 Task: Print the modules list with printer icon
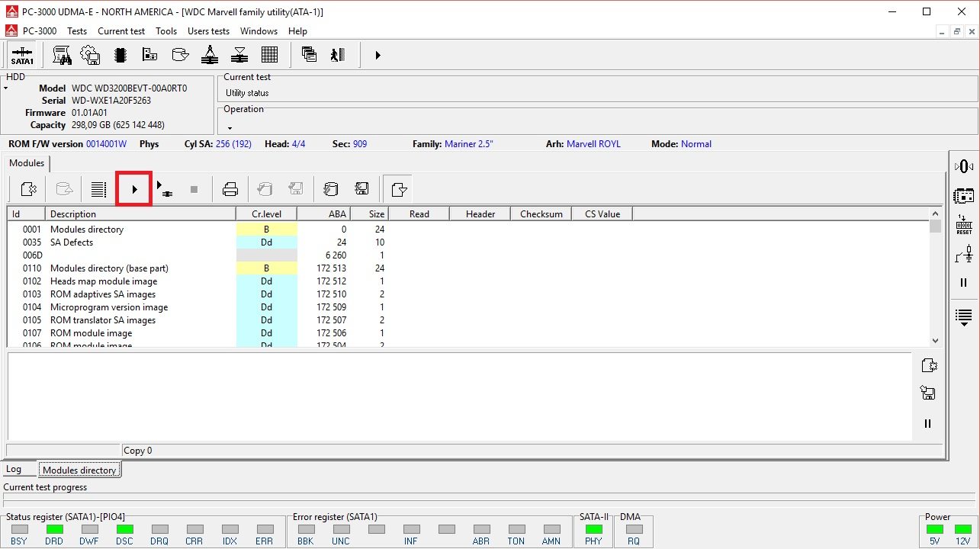pyautogui.click(x=230, y=189)
